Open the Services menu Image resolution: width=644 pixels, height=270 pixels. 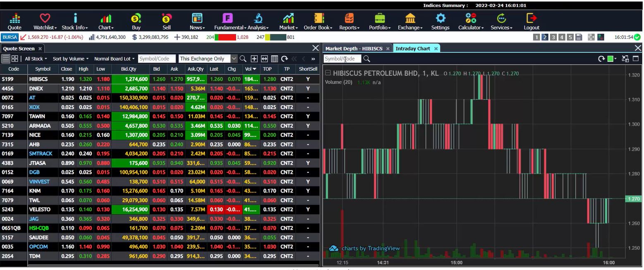(501, 22)
